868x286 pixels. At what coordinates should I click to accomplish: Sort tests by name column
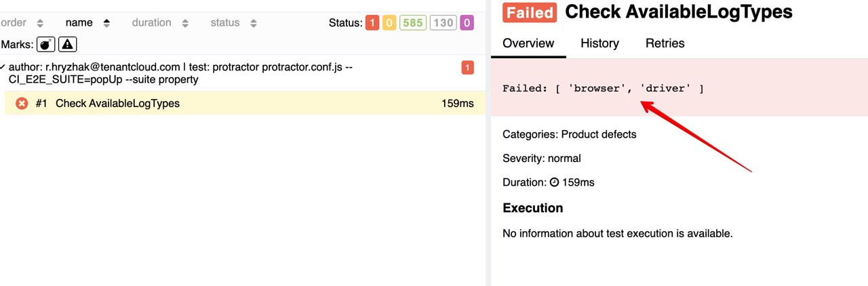[x=88, y=23]
